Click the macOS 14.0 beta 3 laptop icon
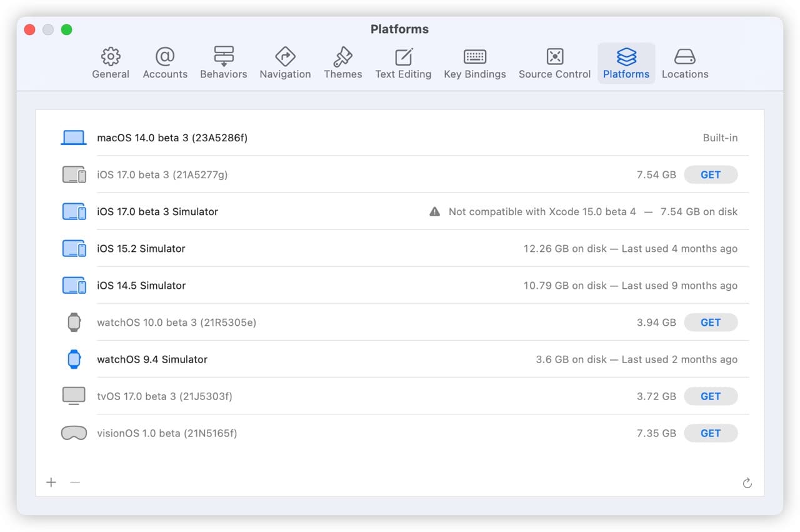 (74, 138)
